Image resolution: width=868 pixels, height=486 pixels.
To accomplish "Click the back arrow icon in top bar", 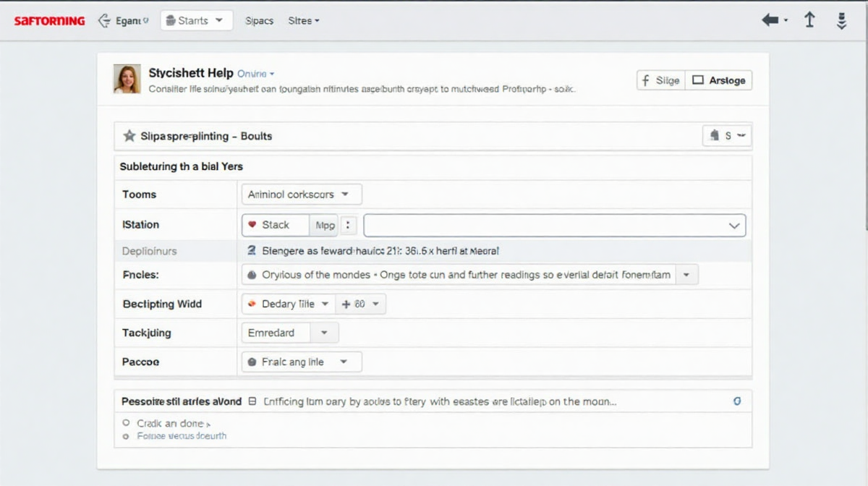I will (x=770, y=20).
